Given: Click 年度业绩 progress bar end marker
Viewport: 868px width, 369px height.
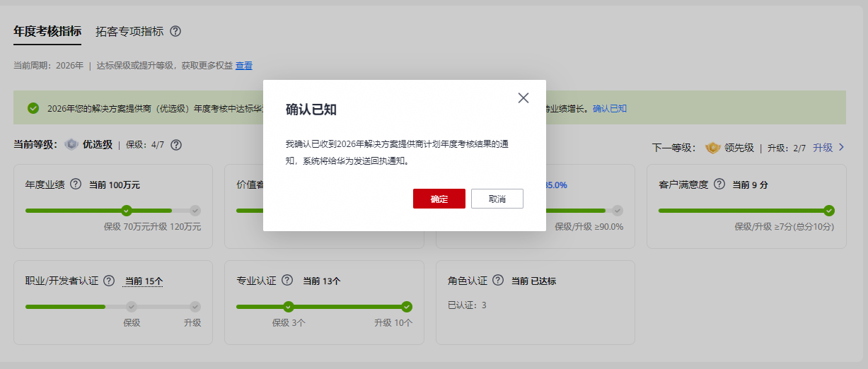Looking at the screenshot, I should 195,210.
